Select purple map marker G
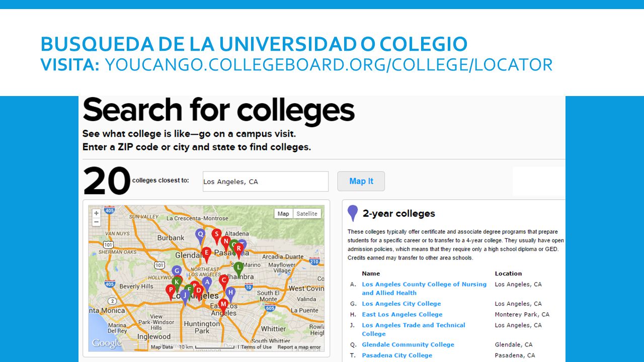Viewport: 644px width, 362px height. (x=177, y=273)
